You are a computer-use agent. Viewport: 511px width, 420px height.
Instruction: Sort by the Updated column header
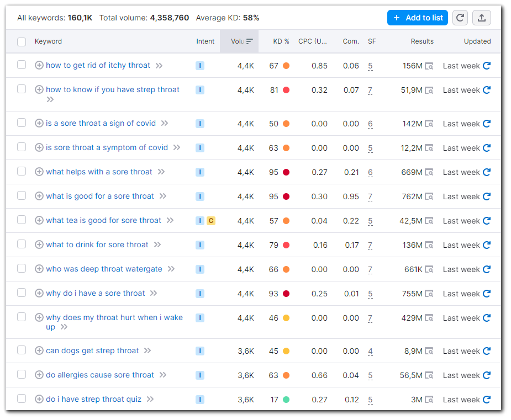(477, 41)
